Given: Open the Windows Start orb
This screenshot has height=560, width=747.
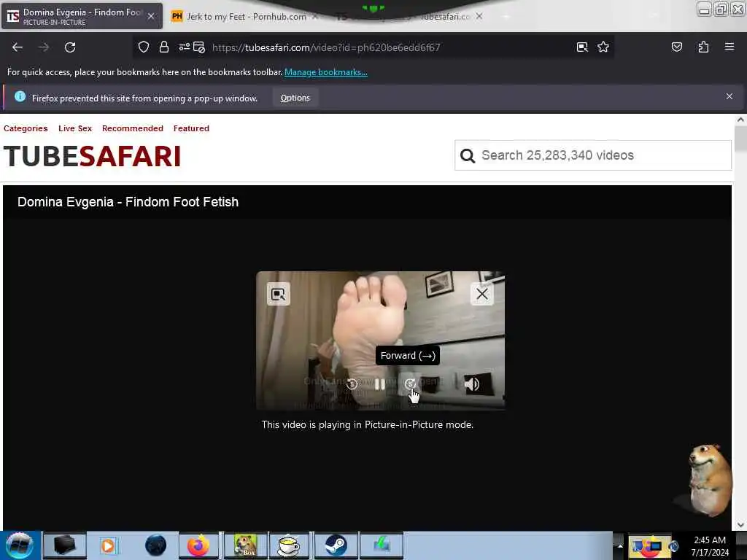Looking at the screenshot, I should (x=20, y=545).
